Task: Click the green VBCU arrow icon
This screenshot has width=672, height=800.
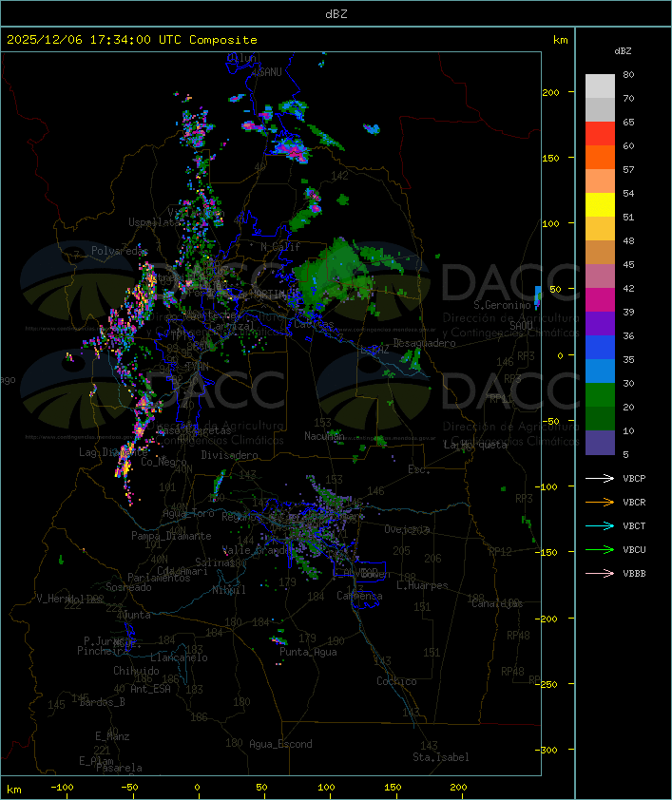Action: [600, 549]
